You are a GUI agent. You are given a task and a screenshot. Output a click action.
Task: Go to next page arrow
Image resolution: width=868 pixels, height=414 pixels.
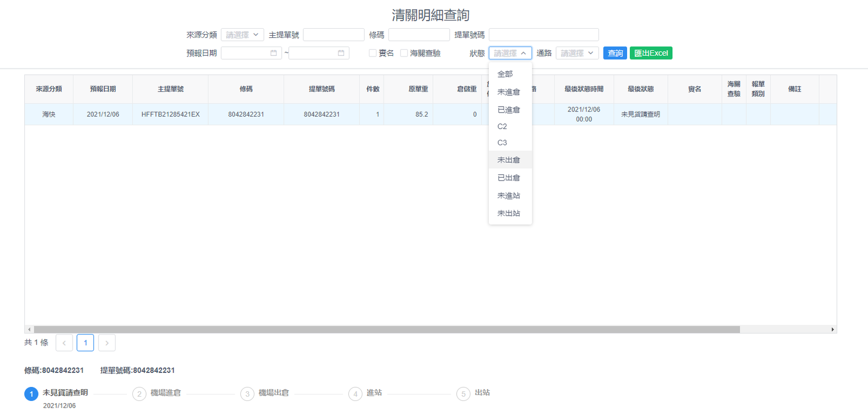[107, 343]
